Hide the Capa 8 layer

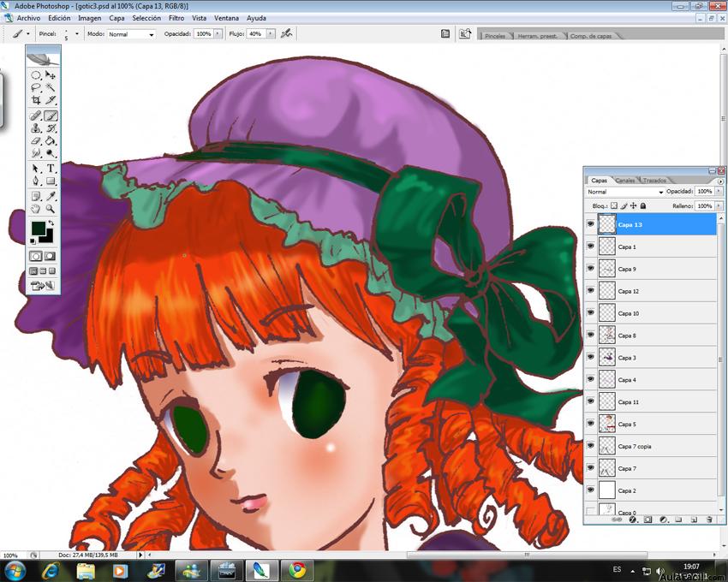591,336
